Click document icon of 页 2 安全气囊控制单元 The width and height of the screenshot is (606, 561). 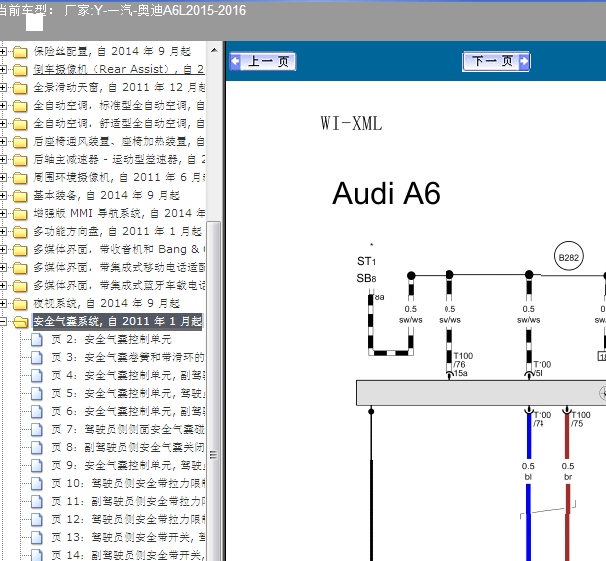point(37,340)
